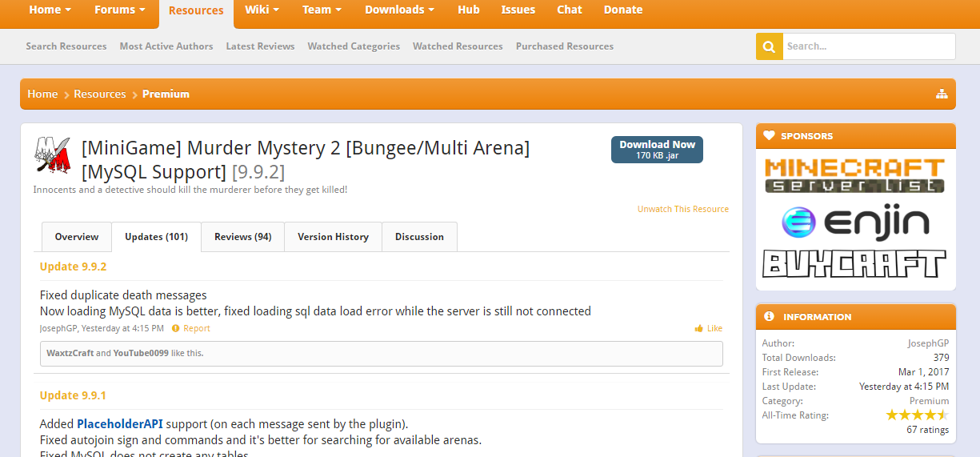Image resolution: width=980 pixels, height=457 pixels.
Task: Open the sitemap tree icon in breadcrumb
Action: [942, 94]
